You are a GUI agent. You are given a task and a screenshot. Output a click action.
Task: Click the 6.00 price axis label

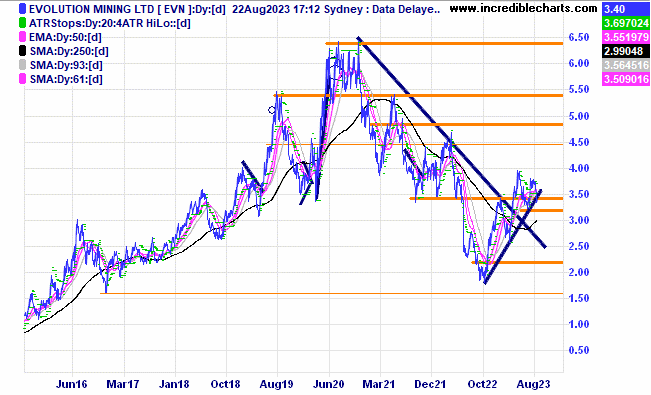(579, 64)
